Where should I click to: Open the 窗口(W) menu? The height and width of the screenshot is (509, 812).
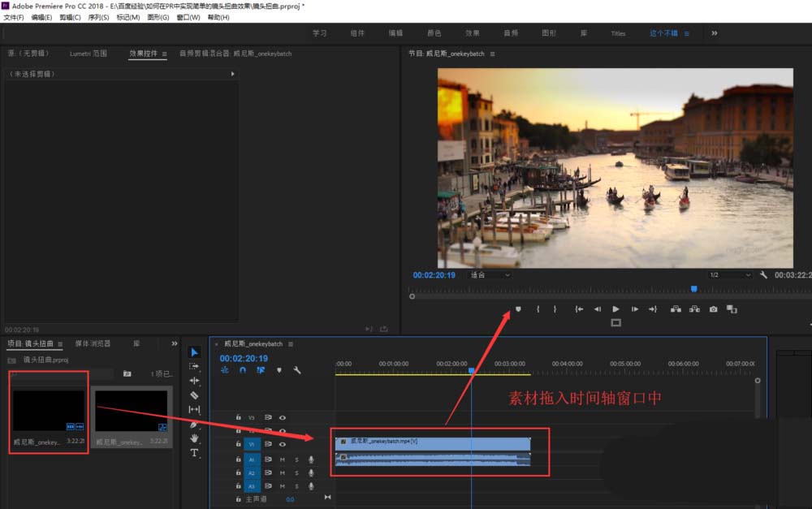187,17
